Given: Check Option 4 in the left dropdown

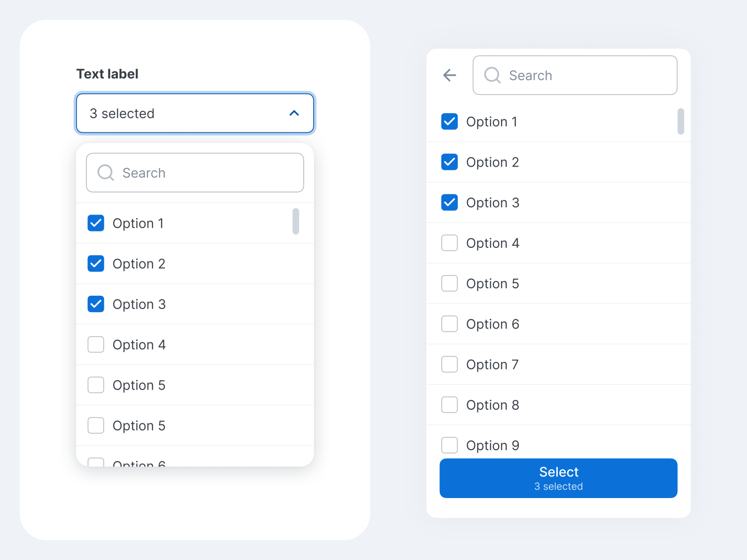Looking at the screenshot, I should (x=95, y=345).
